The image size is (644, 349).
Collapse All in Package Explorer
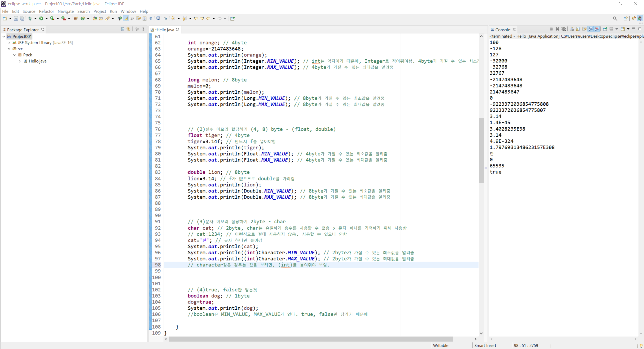point(122,29)
